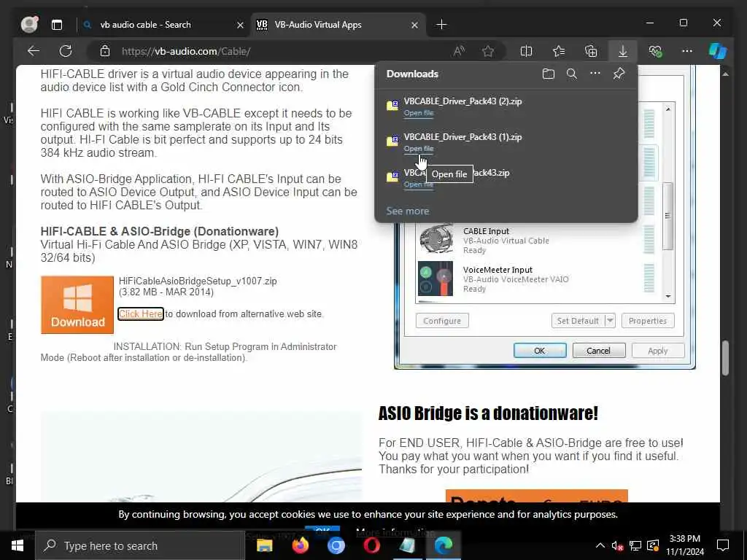Click the page vertical scrollbar thumb
Image resolution: width=747 pixels, height=560 pixels.
[x=726, y=357]
